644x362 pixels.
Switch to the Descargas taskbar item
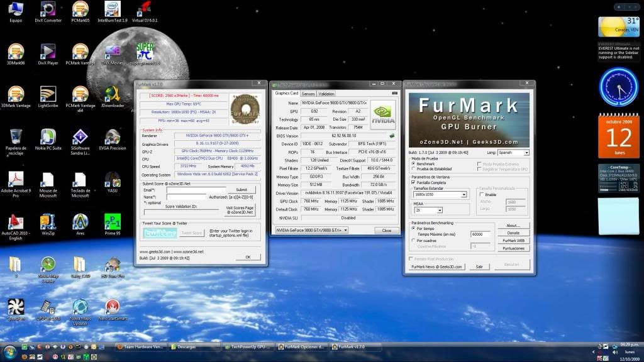point(194,347)
